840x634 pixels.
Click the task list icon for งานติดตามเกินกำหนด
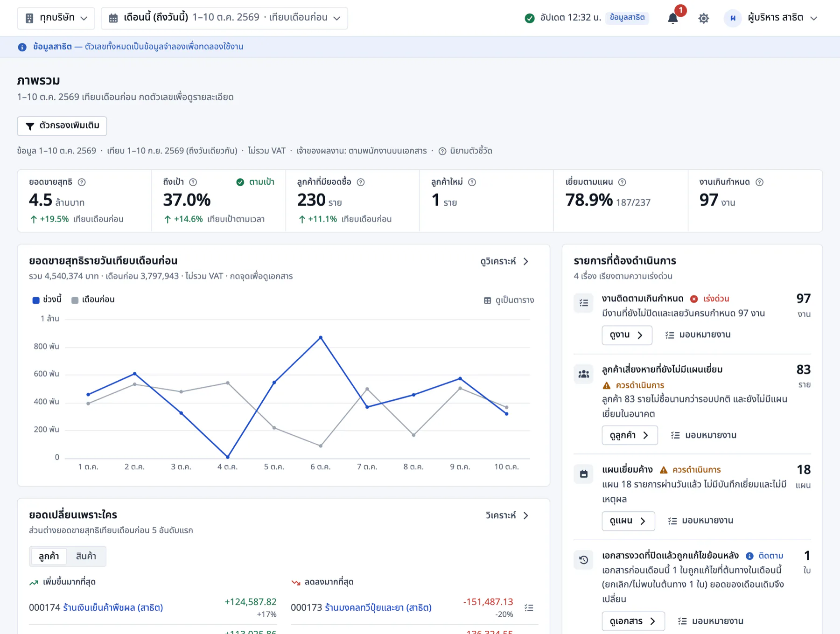[x=584, y=303]
